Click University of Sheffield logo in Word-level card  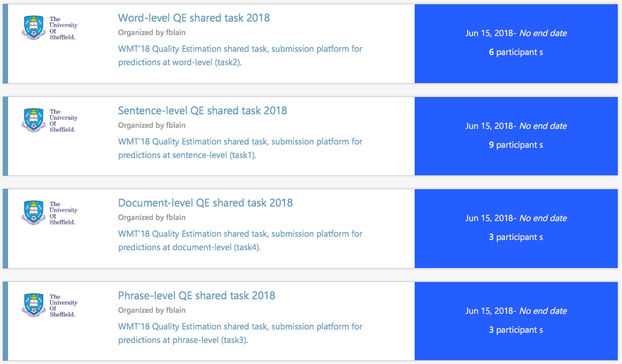point(50,28)
